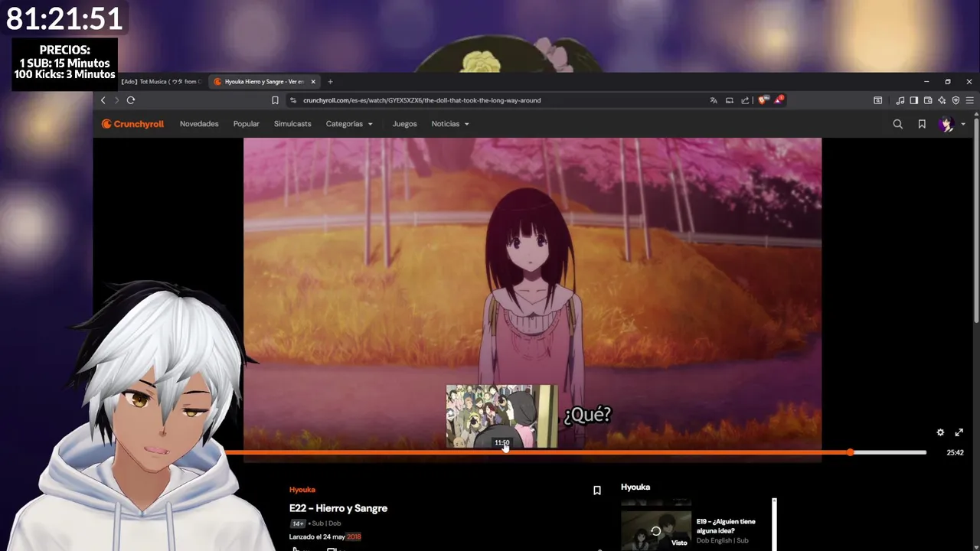This screenshot has width=980, height=551.
Task: Open the Brave Wallet icon
Action: pyautogui.click(x=928, y=100)
